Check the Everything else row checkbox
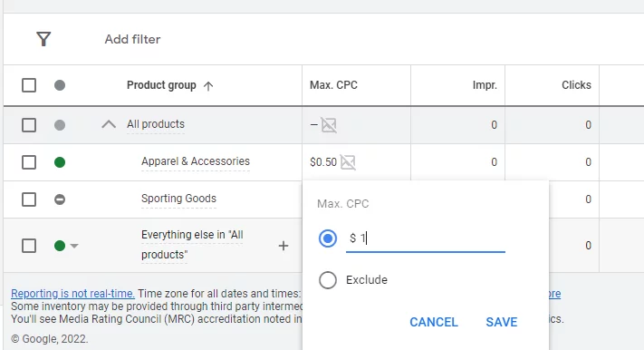The image size is (644, 350). [x=29, y=246]
